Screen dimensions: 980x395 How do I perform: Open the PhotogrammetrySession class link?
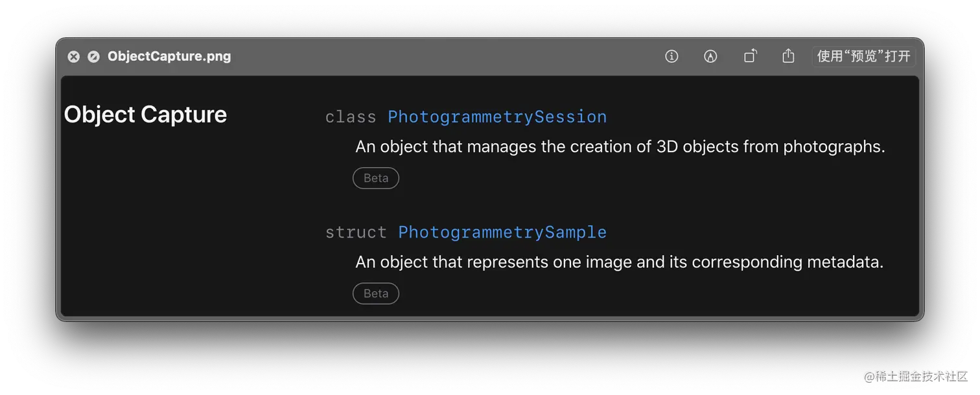click(497, 117)
